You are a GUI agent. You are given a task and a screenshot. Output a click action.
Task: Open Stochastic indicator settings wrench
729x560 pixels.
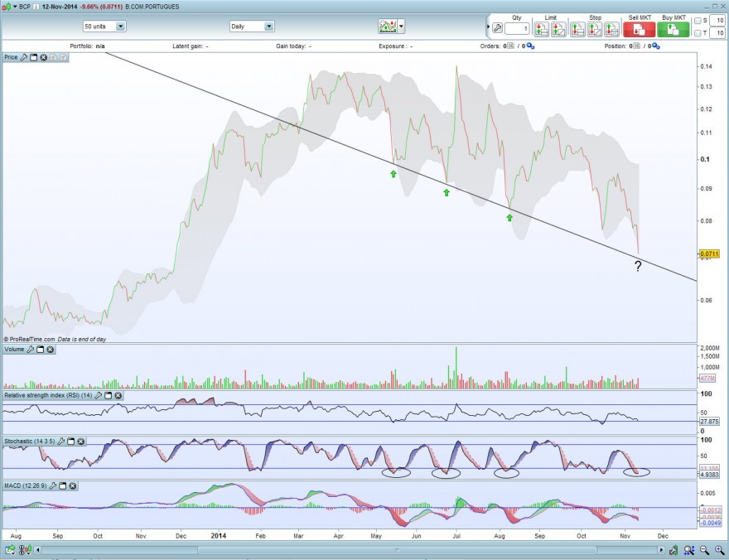(x=61, y=441)
